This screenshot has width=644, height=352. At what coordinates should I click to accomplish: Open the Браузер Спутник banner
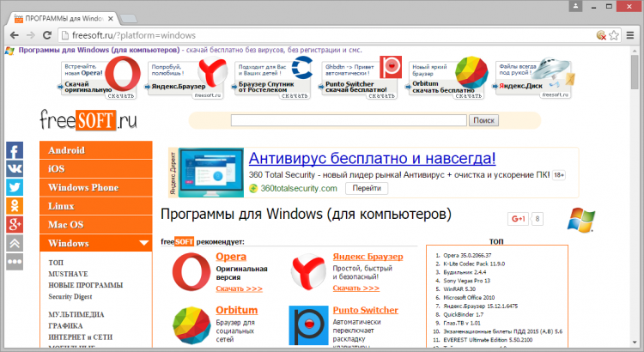(x=273, y=78)
